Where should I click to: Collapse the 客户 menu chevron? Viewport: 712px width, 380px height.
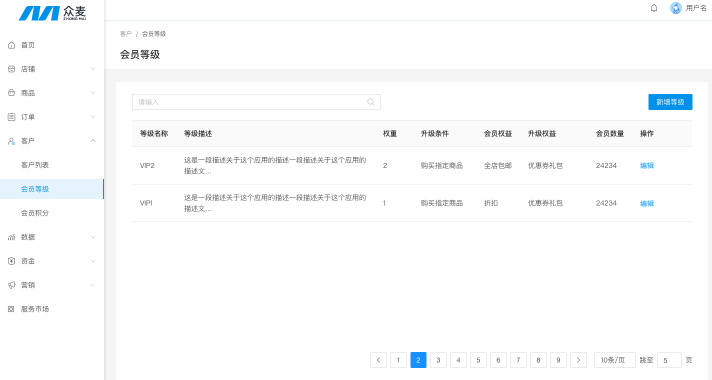93,141
